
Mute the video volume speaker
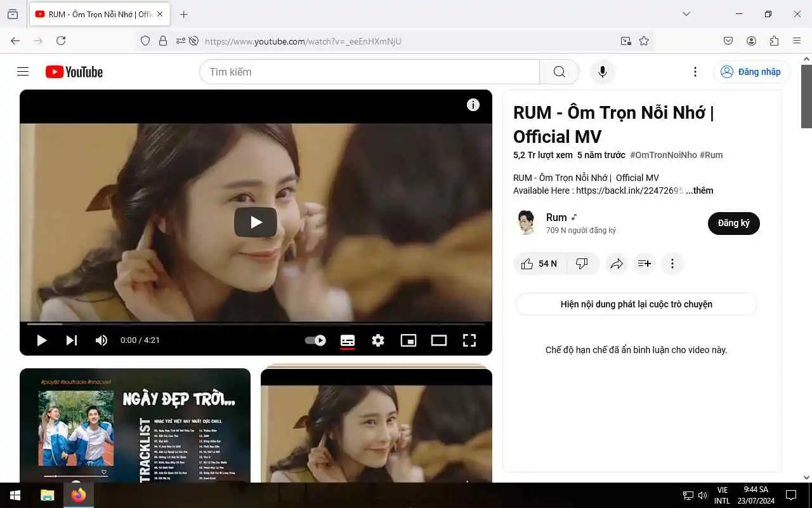click(101, 340)
